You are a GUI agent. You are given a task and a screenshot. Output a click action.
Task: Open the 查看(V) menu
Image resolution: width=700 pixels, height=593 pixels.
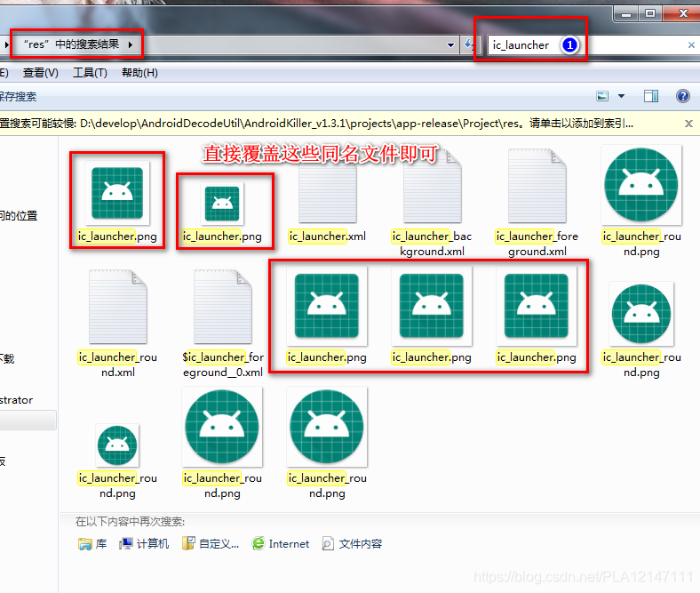tap(41, 72)
